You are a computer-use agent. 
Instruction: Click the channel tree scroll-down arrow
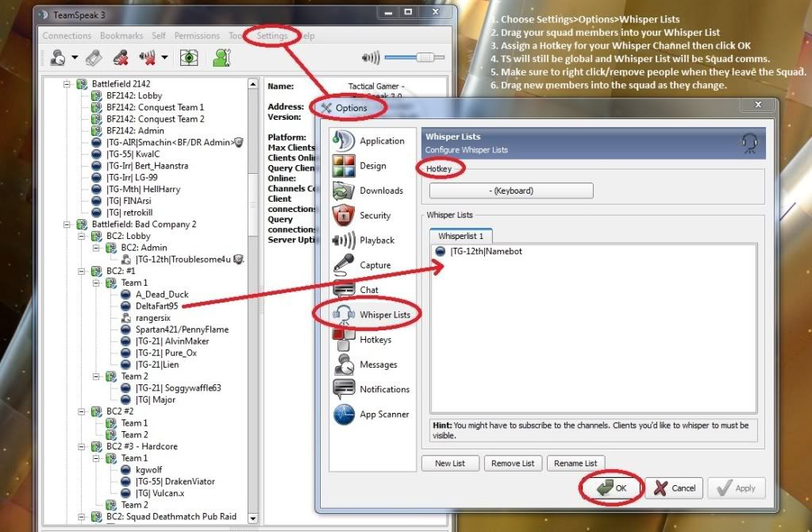pyautogui.click(x=252, y=518)
